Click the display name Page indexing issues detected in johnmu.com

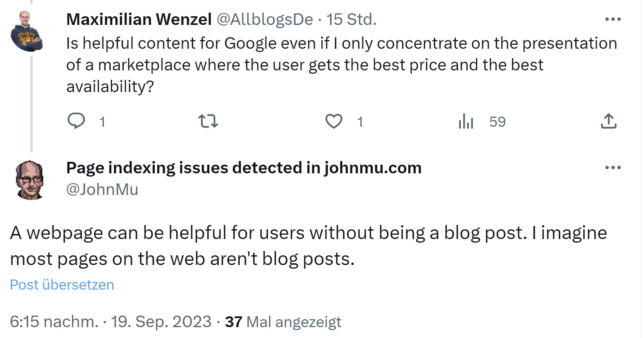tap(244, 167)
